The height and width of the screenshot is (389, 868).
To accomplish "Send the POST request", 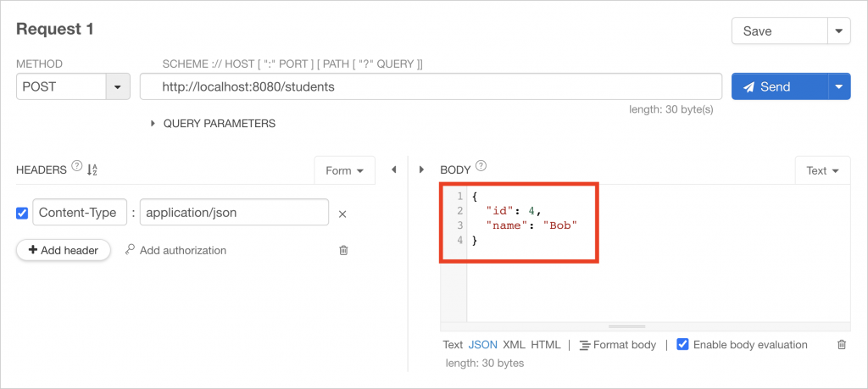I will coord(780,87).
